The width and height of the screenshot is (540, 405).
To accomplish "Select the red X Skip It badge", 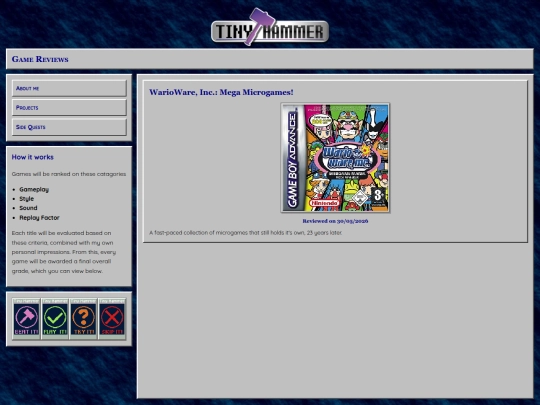I will point(112,319).
